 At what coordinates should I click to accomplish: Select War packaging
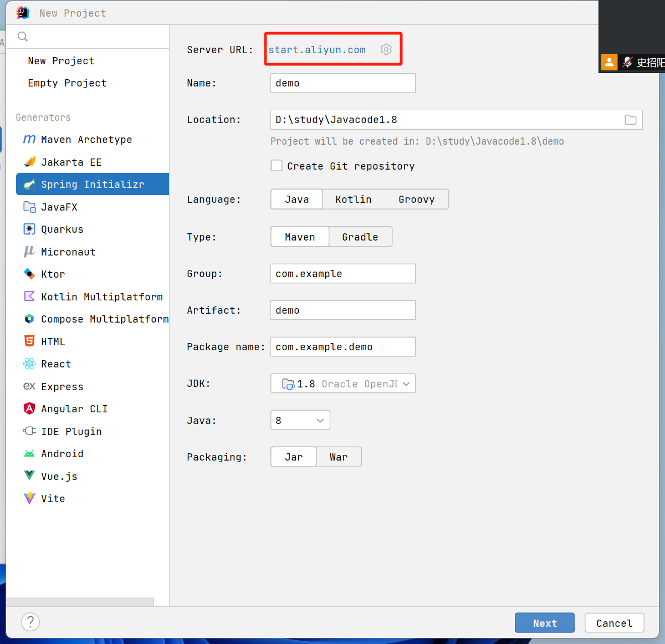coord(338,457)
